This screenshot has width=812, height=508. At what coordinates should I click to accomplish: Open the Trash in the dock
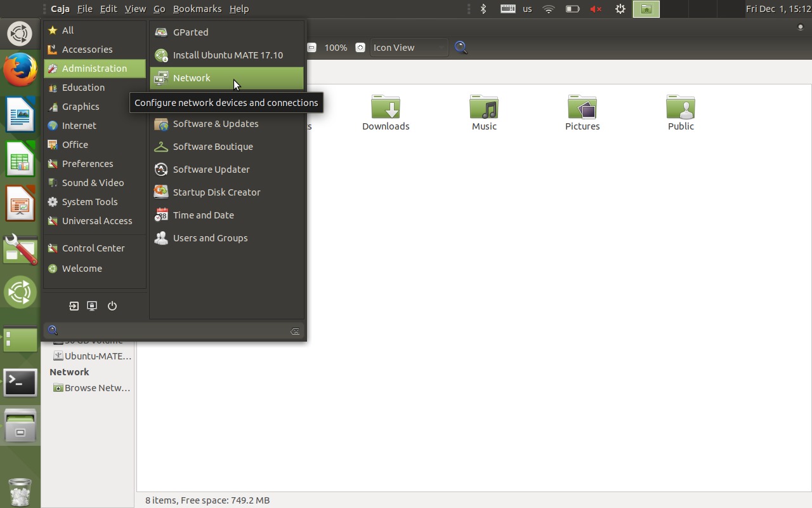(x=20, y=492)
